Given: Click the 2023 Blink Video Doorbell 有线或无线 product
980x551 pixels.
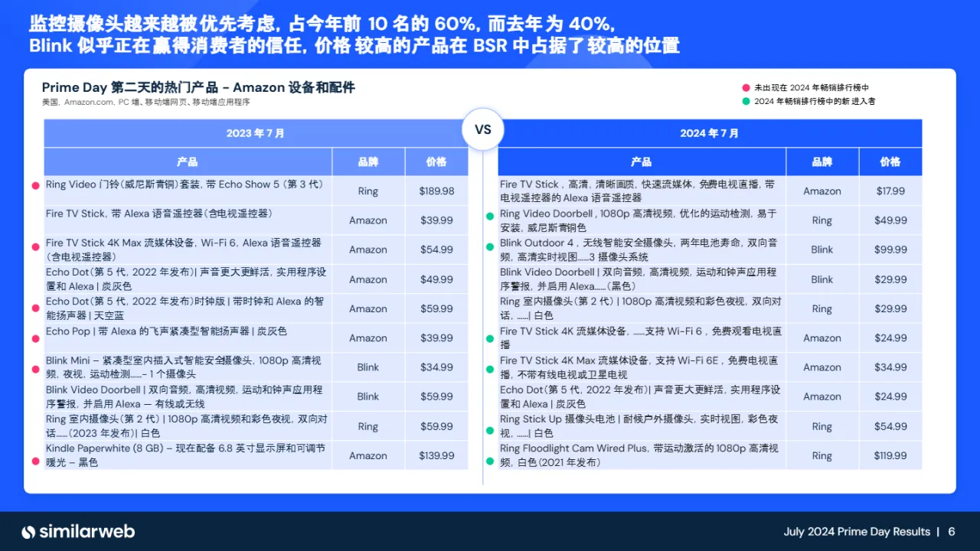Looking at the screenshot, I should pos(184,396).
